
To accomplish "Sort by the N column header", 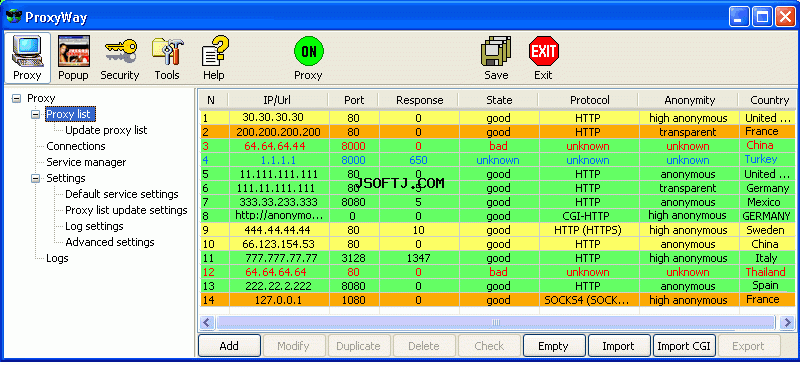I will coord(213,100).
